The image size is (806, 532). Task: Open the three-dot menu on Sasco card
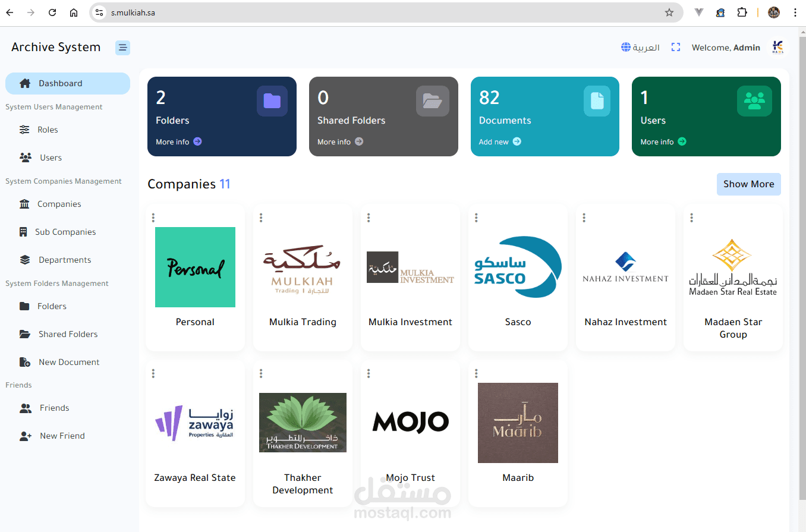tap(476, 218)
